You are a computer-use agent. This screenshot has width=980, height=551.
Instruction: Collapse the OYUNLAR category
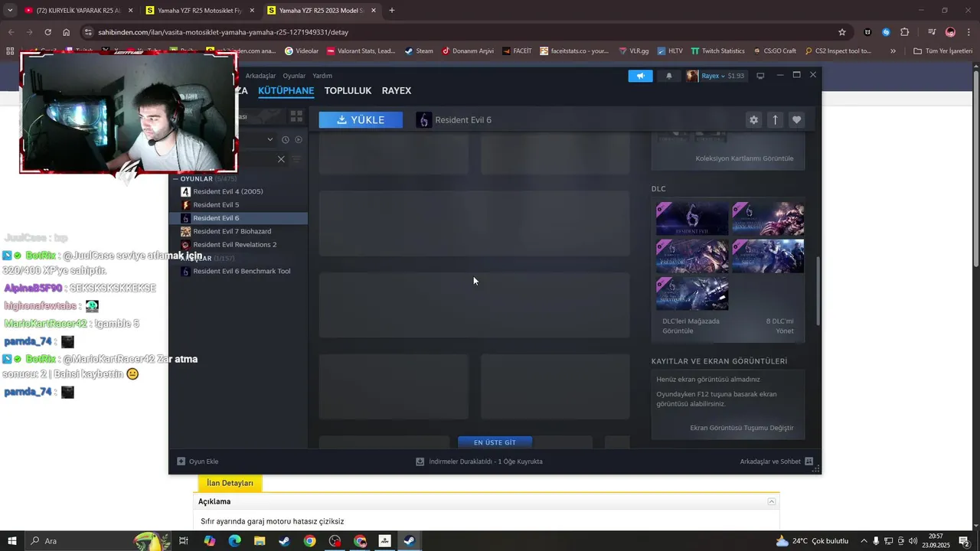[x=176, y=179]
